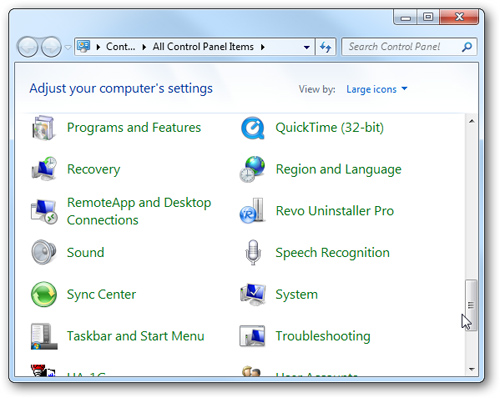The image size is (500, 398).
Task: Open Programs and Features link
Action: click(134, 128)
